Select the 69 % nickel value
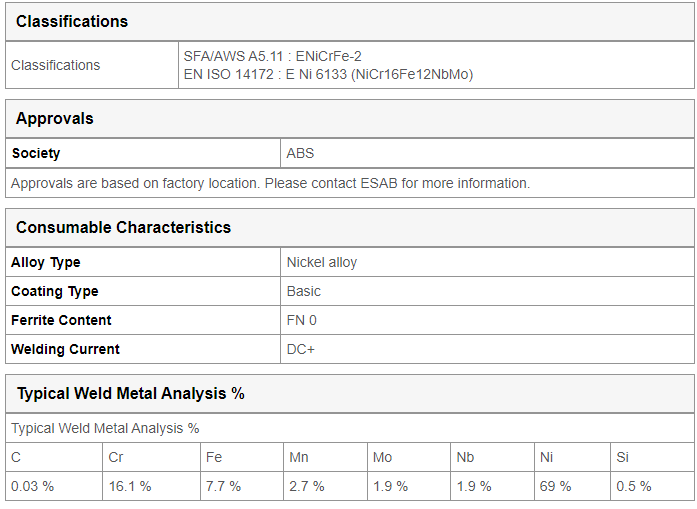Image resolution: width=697 pixels, height=509 pixels. [x=555, y=486]
